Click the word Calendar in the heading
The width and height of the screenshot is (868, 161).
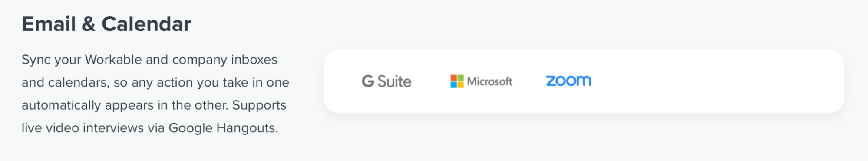click(146, 24)
